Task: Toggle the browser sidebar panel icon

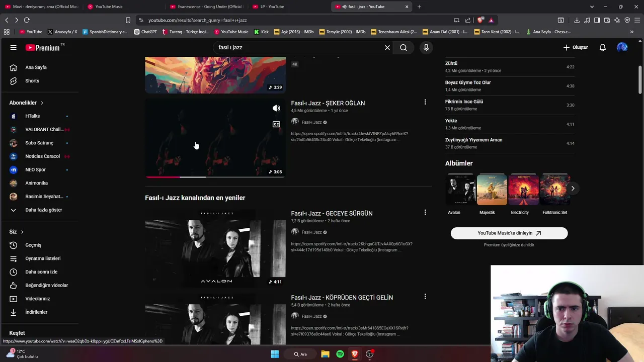Action: [x=597, y=20]
